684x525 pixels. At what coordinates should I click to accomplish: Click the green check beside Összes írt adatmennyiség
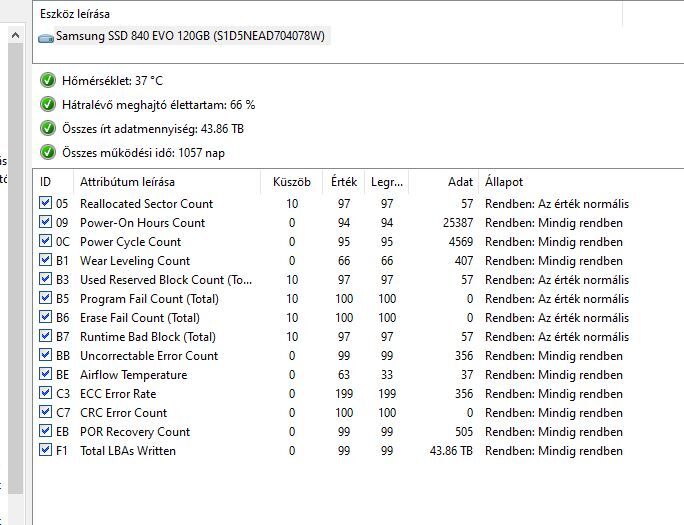click(x=48, y=128)
